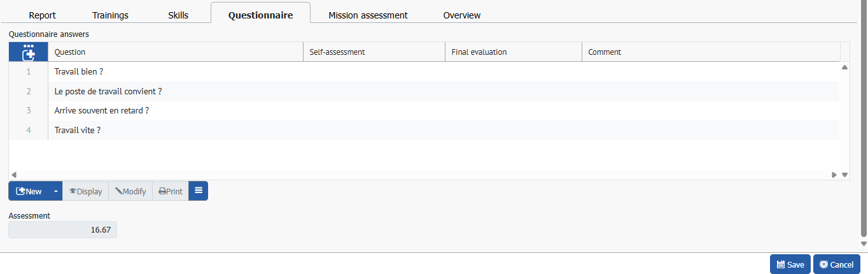This screenshot has width=868, height=274.
Task: Go to the Skills tab
Action: coord(178,15)
